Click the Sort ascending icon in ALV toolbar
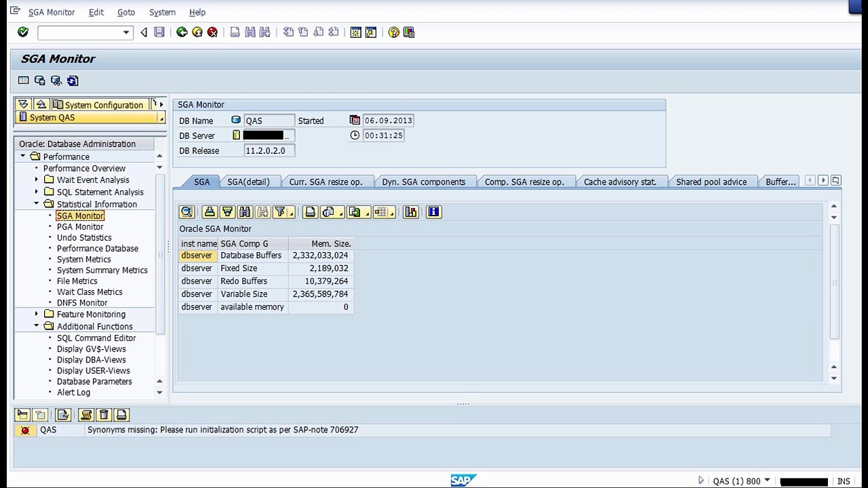 [x=210, y=212]
